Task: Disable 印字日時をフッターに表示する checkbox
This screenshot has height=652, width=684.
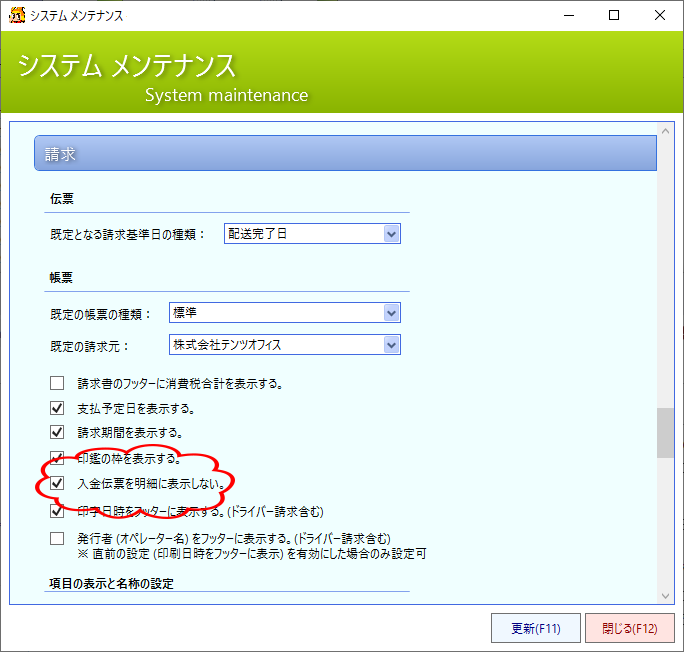Action: point(57,511)
